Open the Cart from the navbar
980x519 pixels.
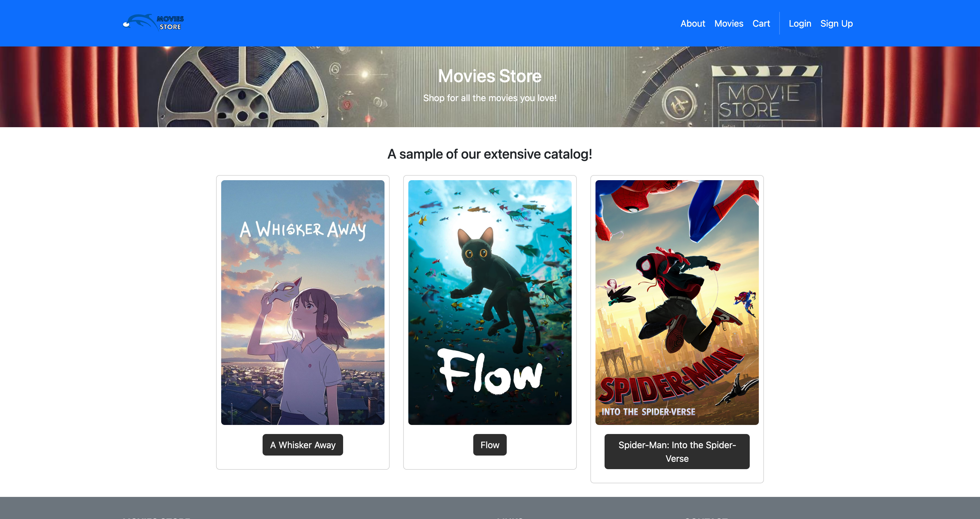(x=761, y=24)
